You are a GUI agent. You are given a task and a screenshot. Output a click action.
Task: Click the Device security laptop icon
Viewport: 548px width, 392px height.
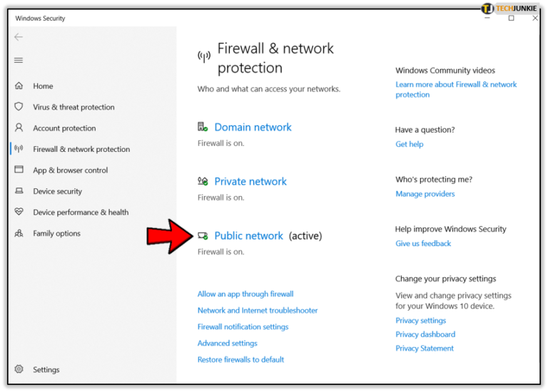(x=19, y=191)
